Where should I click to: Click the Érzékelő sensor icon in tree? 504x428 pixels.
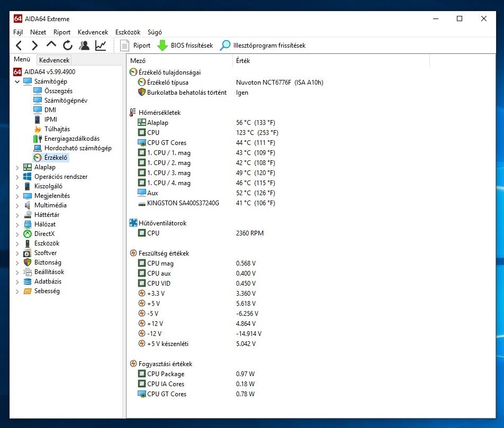pyautogui.click(x=38, y=158)
